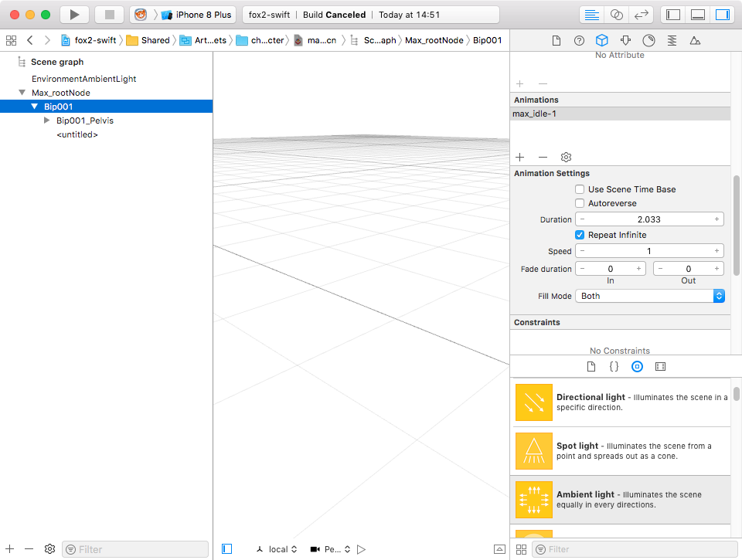Open the Attributes inspector tab
The image size is (742, 560).
pyautogui.click(x=625, y=41)
